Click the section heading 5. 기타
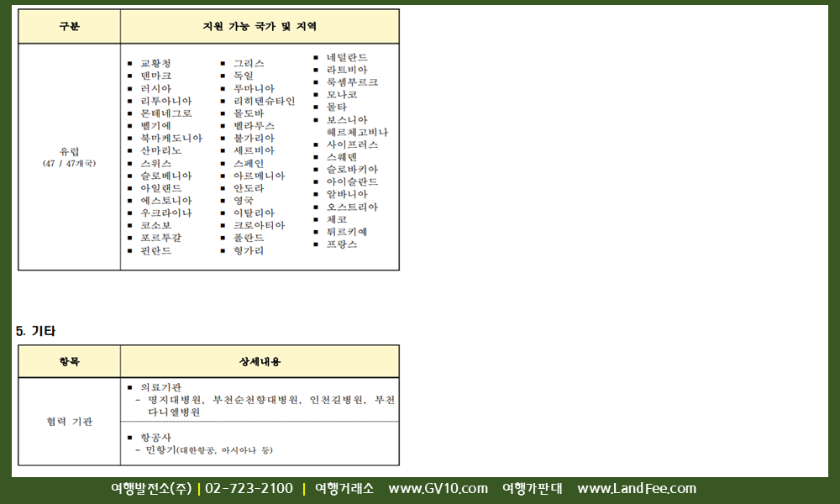The height and width of the screenshot is (504, 840). coord(35,331)
